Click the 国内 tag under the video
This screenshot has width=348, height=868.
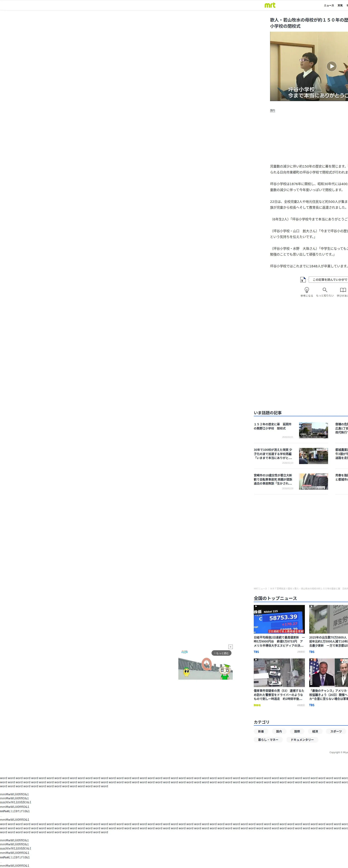272,110
